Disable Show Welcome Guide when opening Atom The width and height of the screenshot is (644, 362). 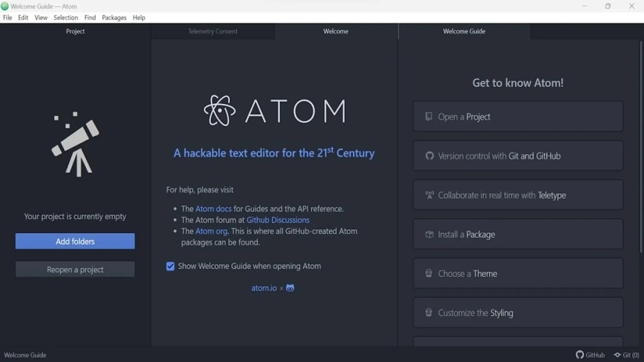[170, 266]
